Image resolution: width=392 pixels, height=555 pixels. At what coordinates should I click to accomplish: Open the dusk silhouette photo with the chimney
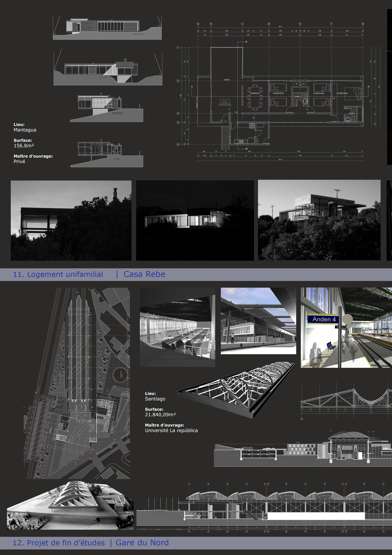click(x=71, y=220)
